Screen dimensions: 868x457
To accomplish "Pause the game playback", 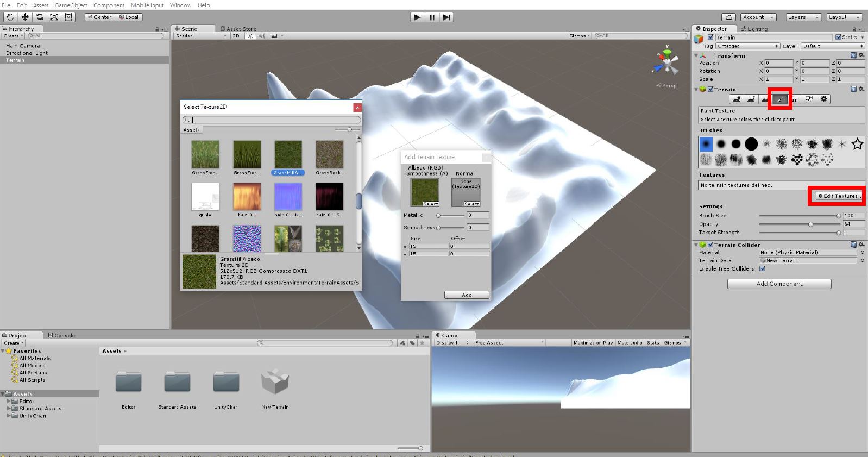I will coord(432,17).
